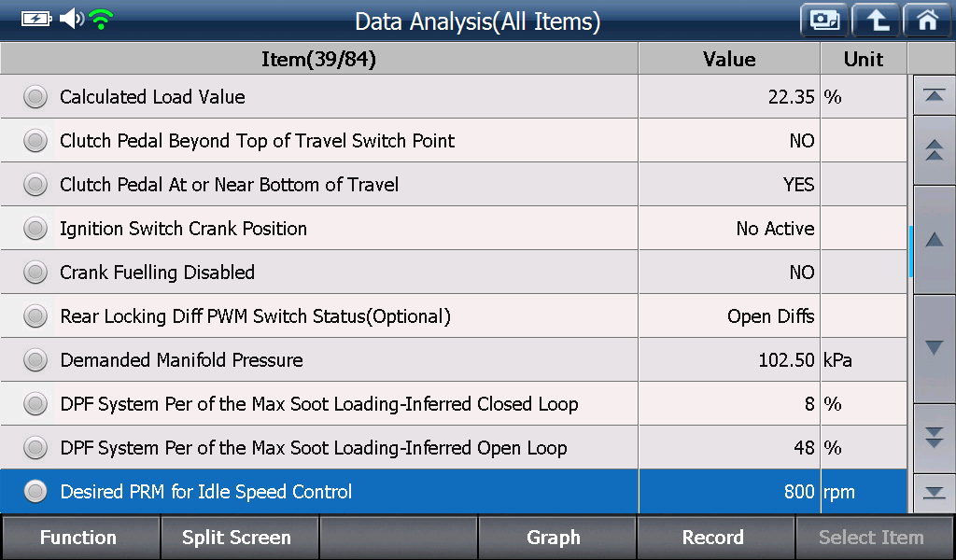
Task: Select the Demanded Manifold Pressure radio button
Action: 35,360
